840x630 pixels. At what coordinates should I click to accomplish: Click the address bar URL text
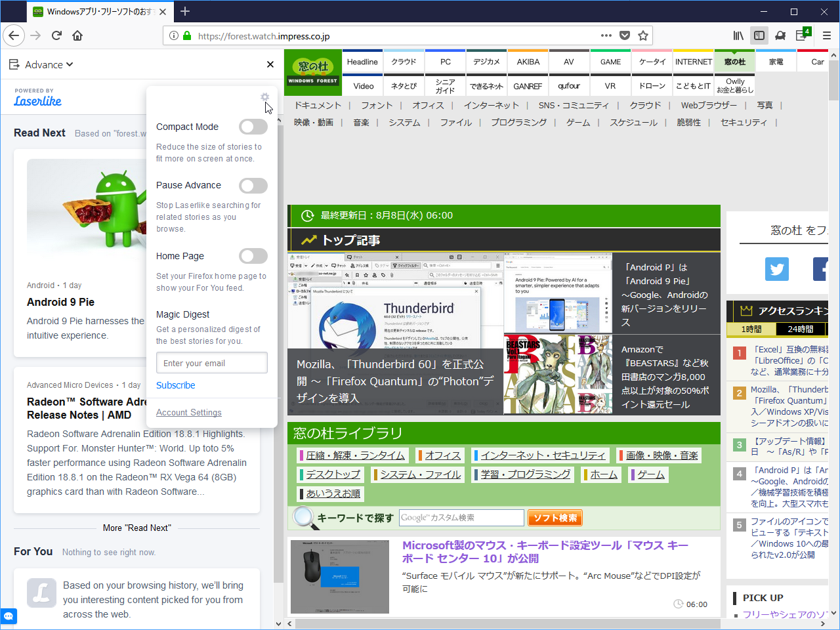[264, 36]
